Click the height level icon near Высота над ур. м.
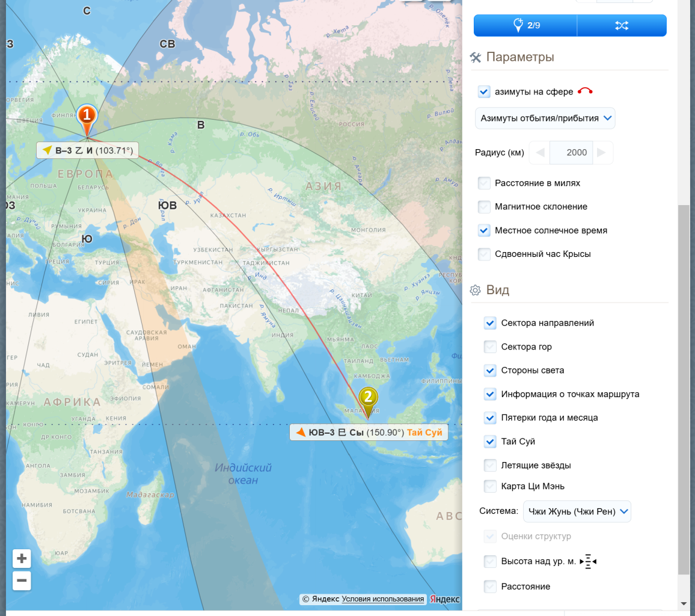Viewport: 695px width, 616px height. point(588,562)
